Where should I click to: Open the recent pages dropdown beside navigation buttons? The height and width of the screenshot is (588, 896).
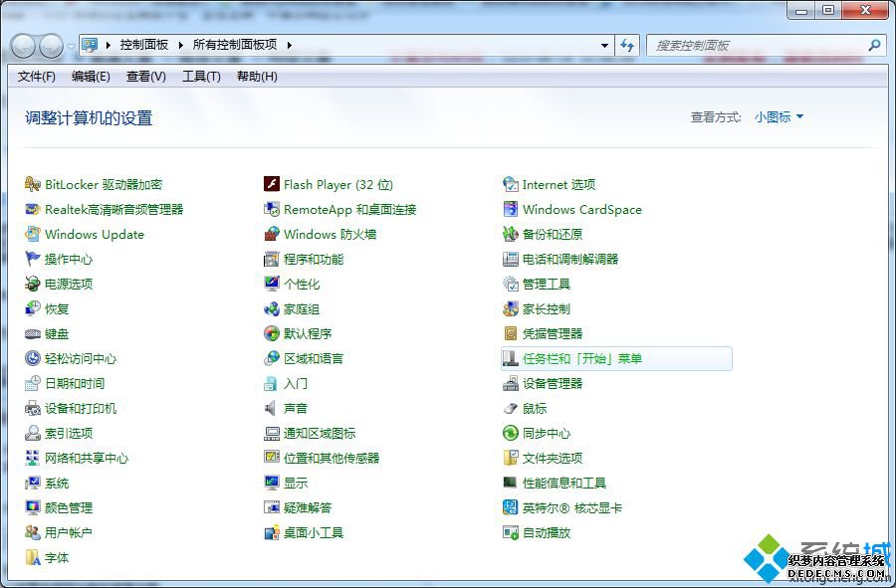(71, 46)
